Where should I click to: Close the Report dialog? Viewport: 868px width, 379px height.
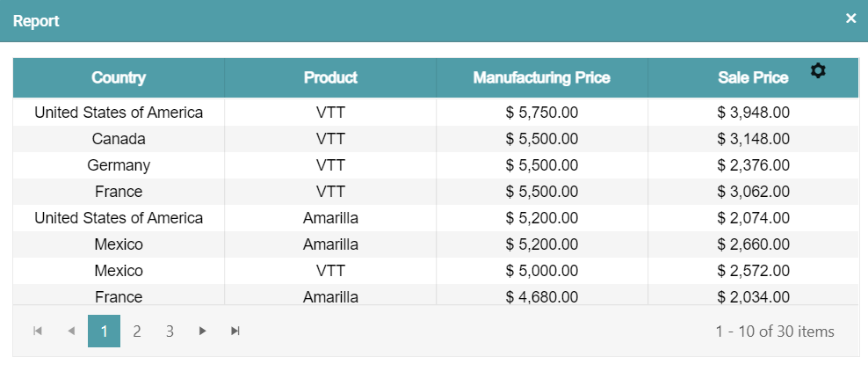850,18
